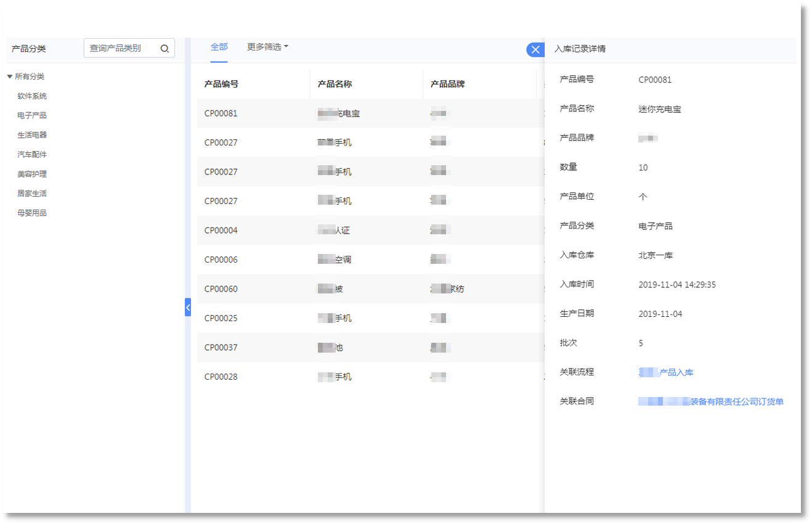The width and height of the screenshot is (812, 524).
Task: Click CP00081 value in details panel
Action: [x=655, y=80]
